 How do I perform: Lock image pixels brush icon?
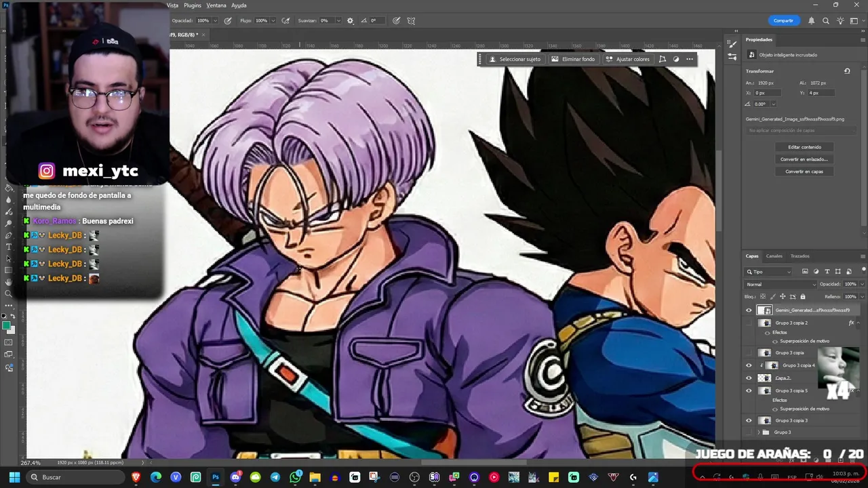(772, 297)
